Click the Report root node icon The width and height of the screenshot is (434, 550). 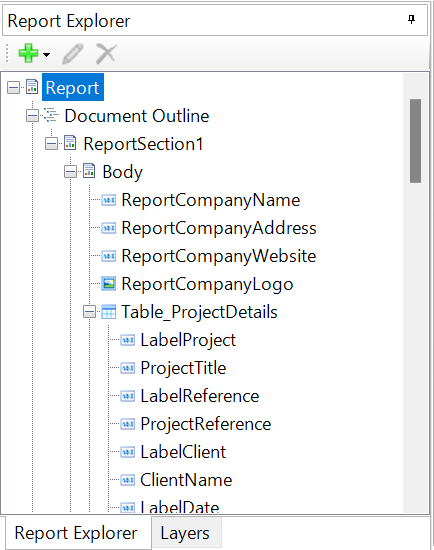click(32, 87)
